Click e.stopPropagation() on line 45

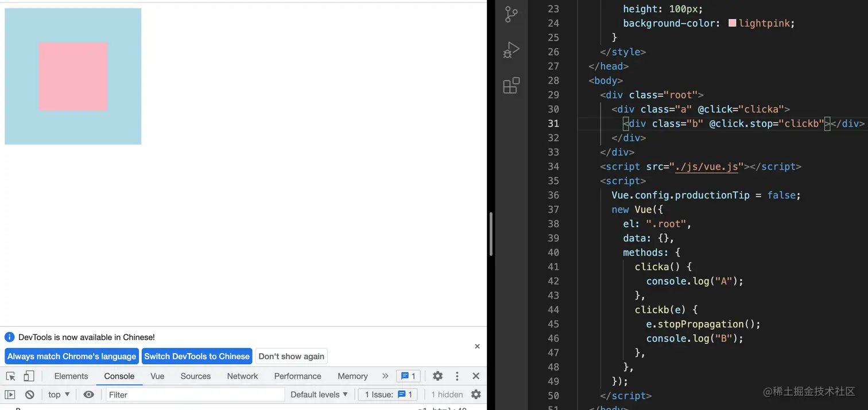703,324
